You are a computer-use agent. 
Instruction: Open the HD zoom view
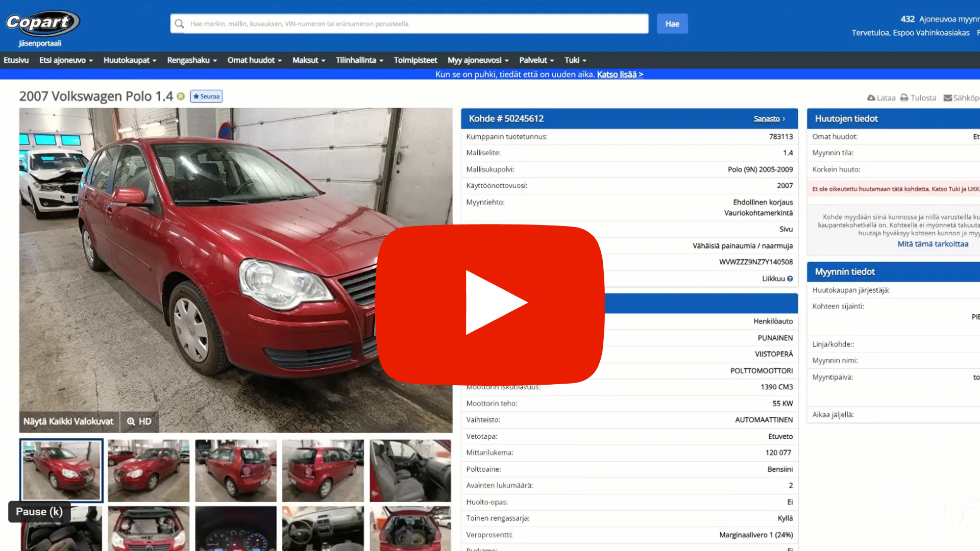coord(139,421)
